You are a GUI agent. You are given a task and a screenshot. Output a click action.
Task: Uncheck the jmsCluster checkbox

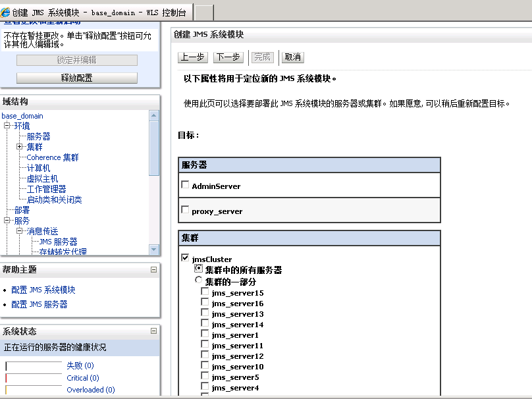(185, 257)
